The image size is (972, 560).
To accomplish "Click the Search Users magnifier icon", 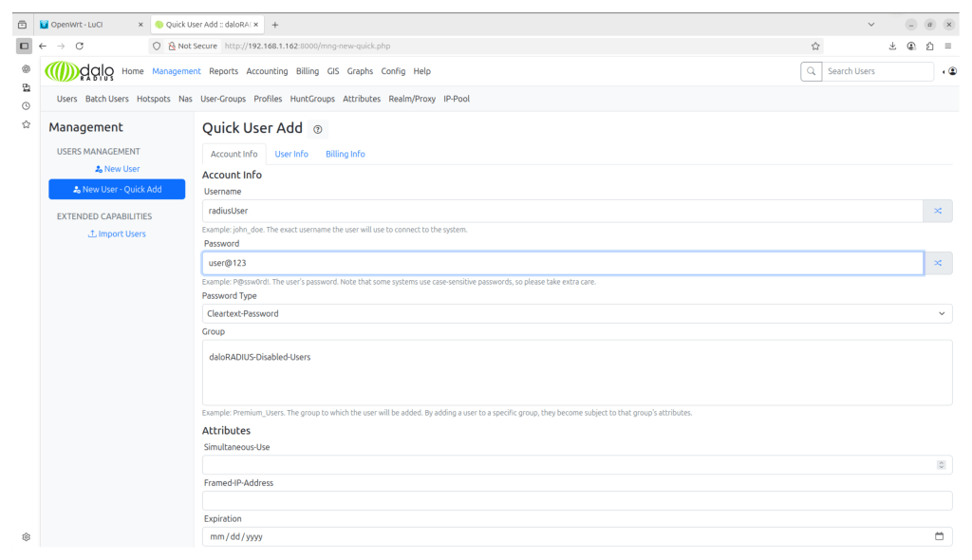I will tap(811, 71).
